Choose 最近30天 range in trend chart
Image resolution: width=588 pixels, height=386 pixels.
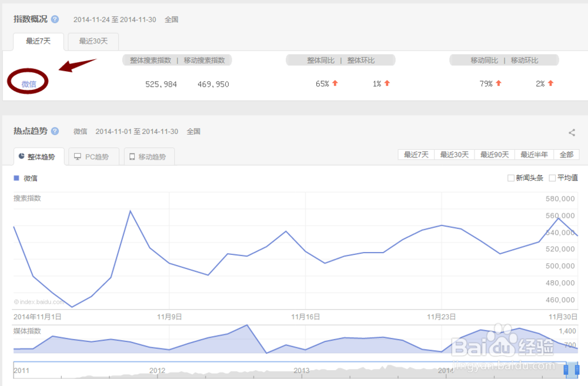pyautogui.click(x=454, y=155)
